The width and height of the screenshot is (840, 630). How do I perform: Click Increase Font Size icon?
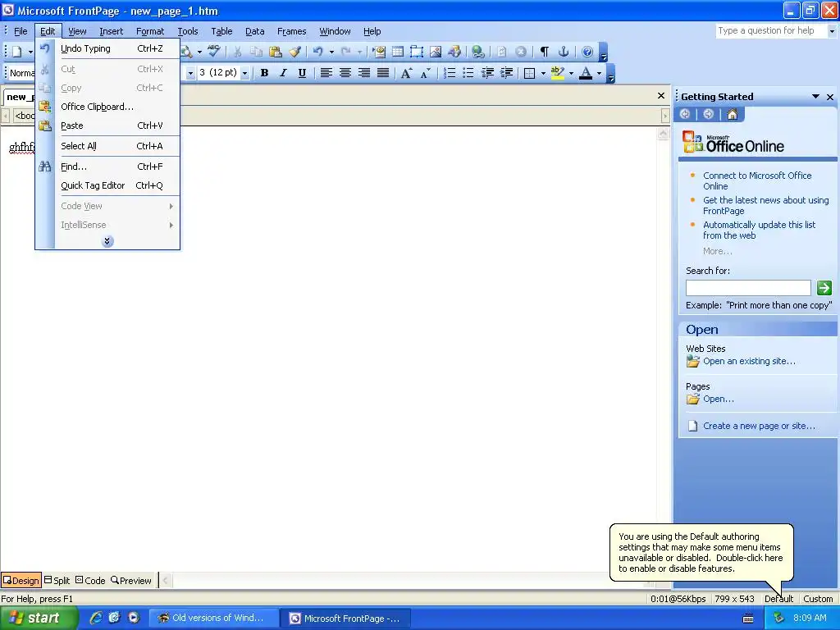406,73
